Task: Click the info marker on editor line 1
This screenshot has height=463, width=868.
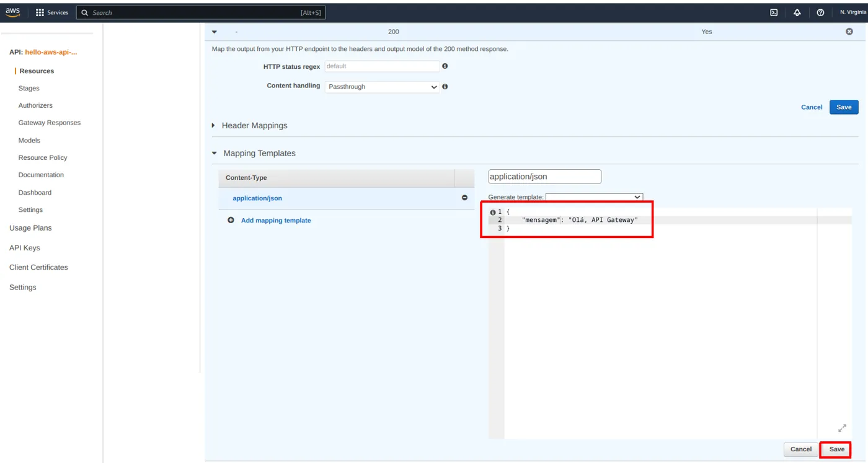Action: [493, 212]
